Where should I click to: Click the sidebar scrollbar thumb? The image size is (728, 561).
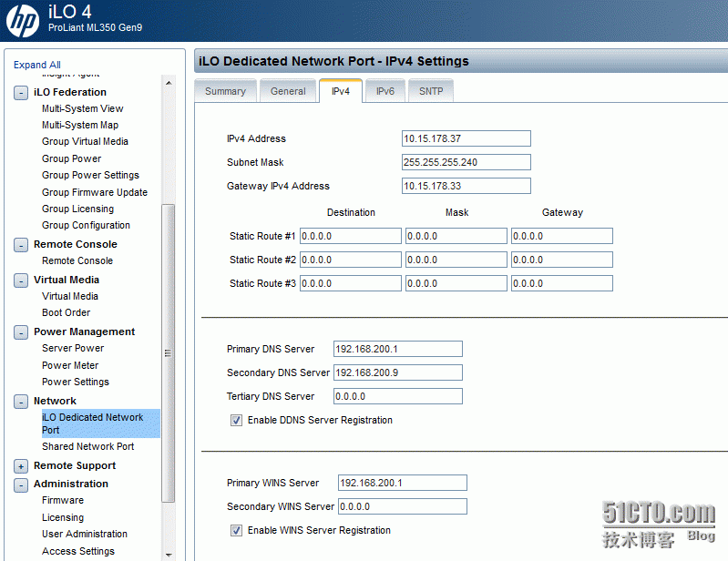(x=168, y=353)
